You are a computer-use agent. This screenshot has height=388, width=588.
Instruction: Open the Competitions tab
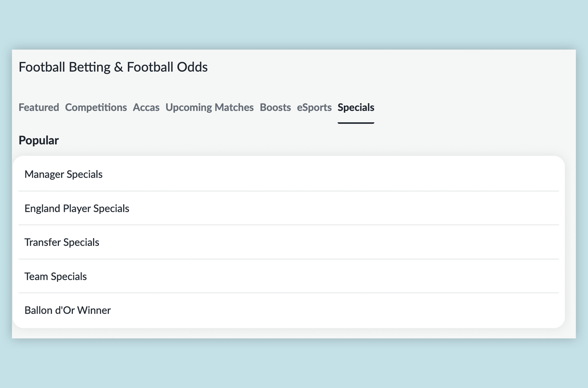(x=96, y=107)
